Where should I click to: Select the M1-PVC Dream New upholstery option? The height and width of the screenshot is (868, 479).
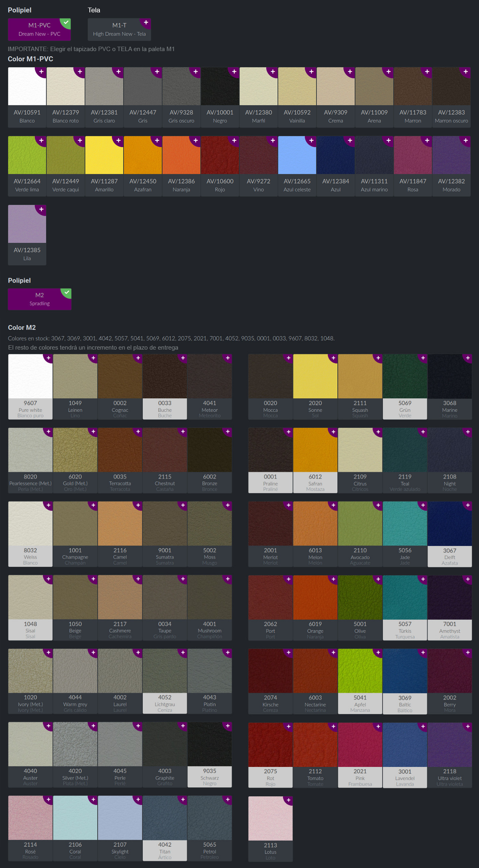tap(39, 29)
